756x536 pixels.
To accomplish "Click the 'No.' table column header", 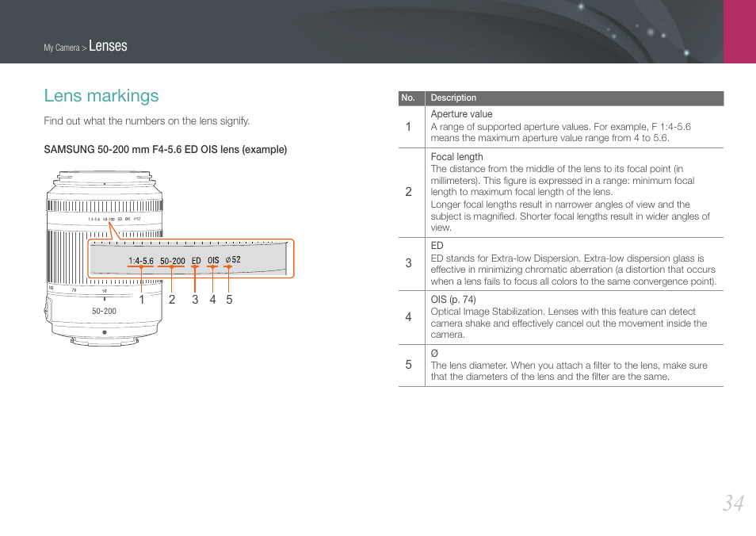I will 408,98.
